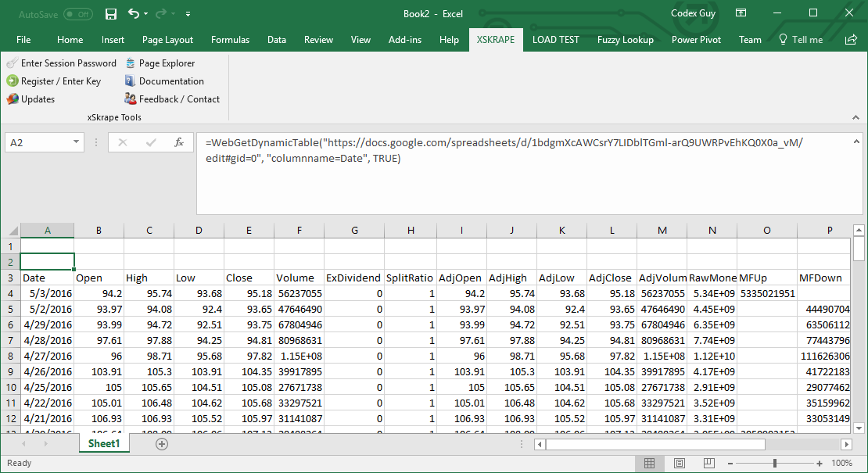Open Customize Quick Access Toolbar dropdown
Image resolution: width=868 pixels, height=473 pixels.
(188, 14)
